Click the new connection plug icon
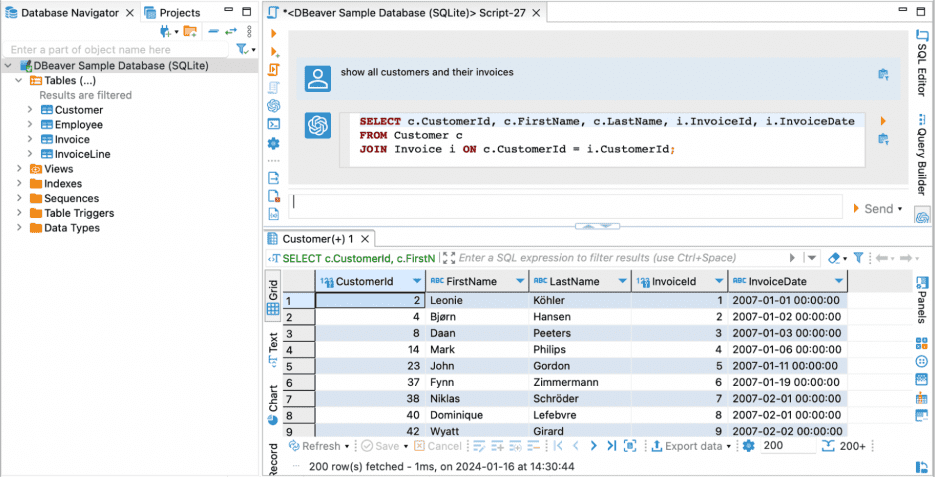935x477 pixels. [x=166, y=32]
